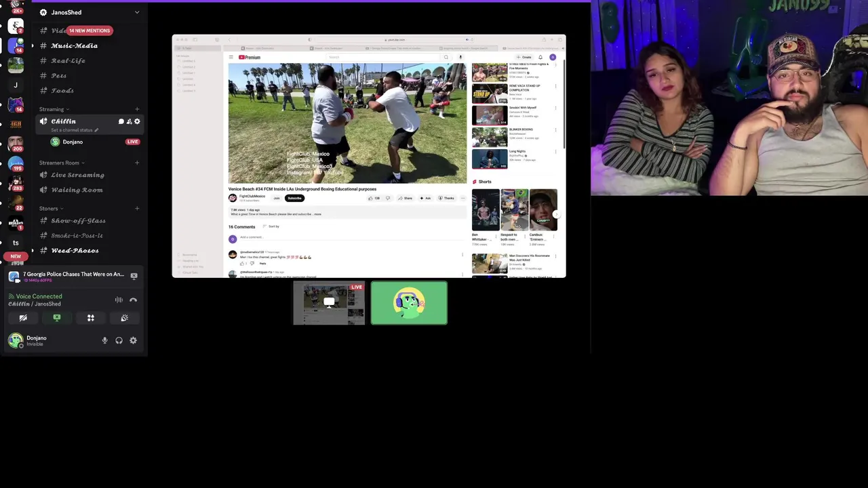The image size is (868, 488).
Task: Select the green avatar participant tile
Action: click(409, 303)
